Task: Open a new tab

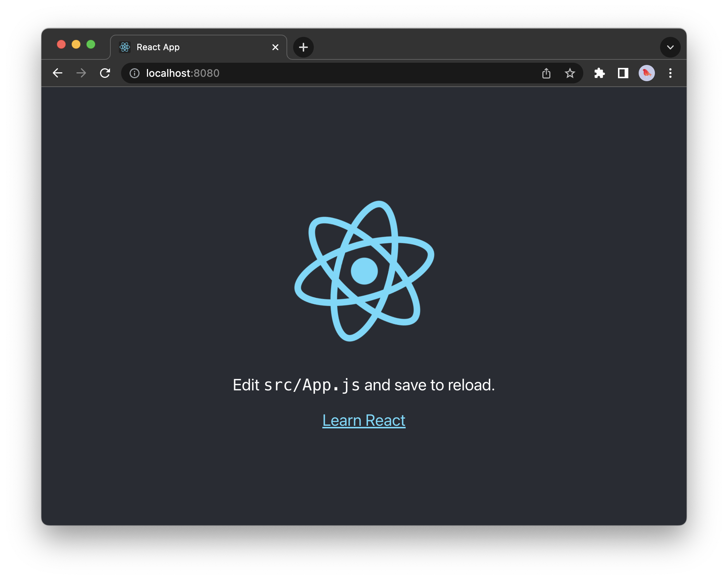Action: (x=303, y=47)
